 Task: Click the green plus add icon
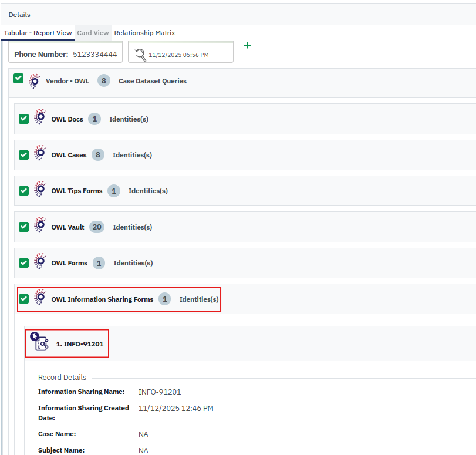(247, 45)
